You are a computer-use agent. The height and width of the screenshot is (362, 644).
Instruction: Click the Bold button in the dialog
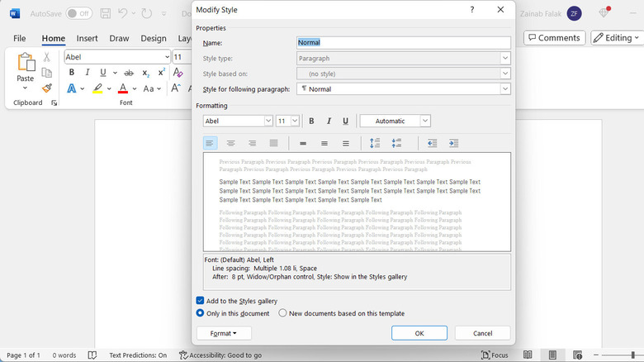[x=312, y=121]
